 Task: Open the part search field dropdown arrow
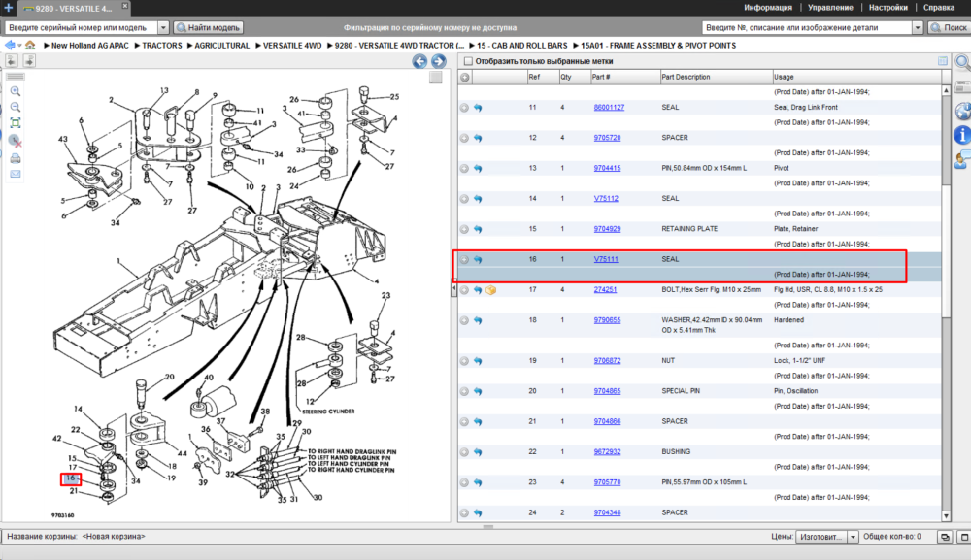tap(918, 28)
